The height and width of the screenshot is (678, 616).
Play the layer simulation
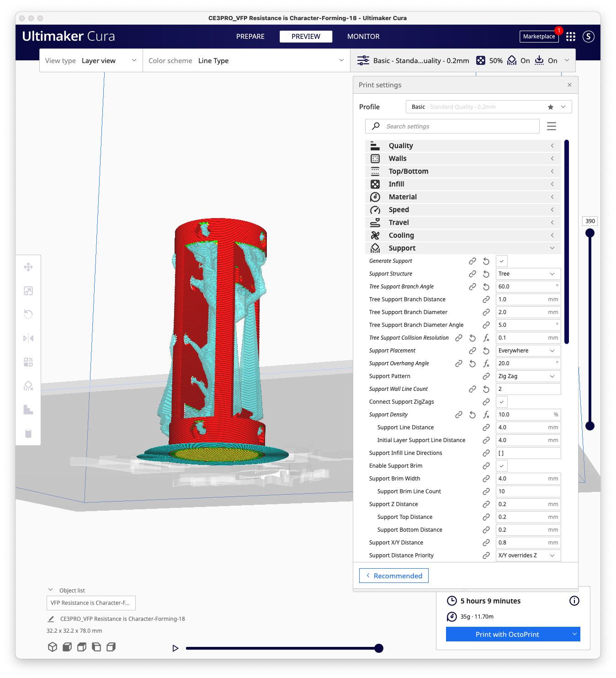[175, 648]
